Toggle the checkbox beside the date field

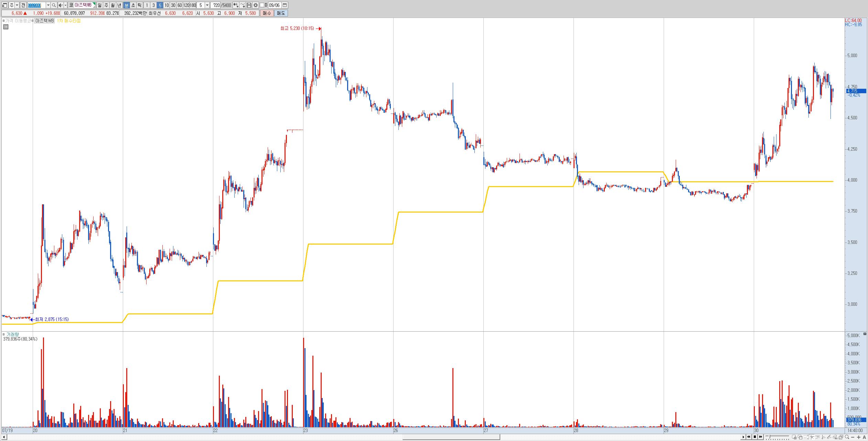[262, 5]
